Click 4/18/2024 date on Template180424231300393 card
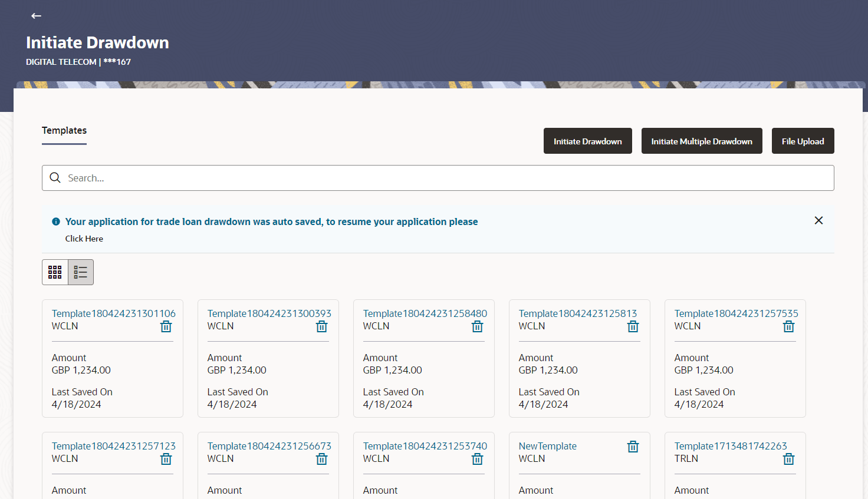Image resolution: width=868 pixels, height=499 pixels. click(232, 404)
